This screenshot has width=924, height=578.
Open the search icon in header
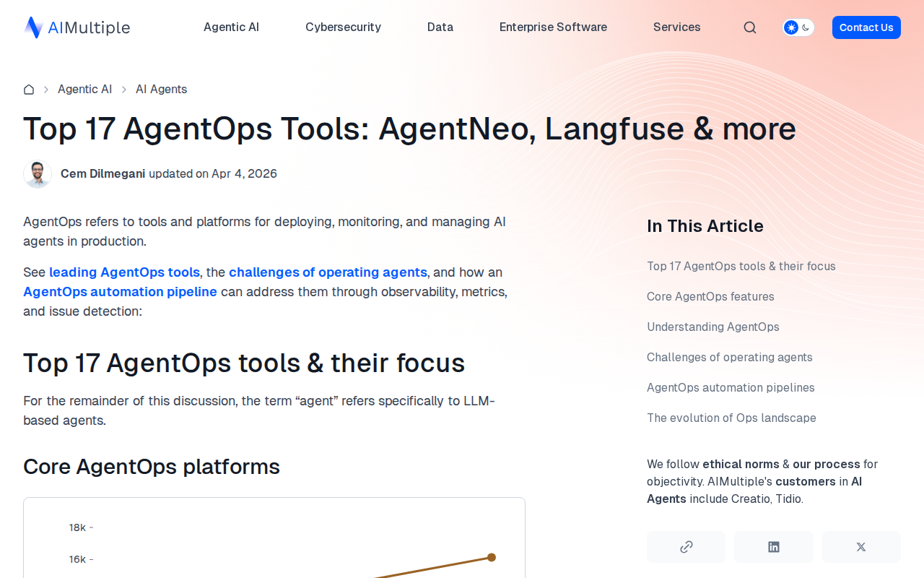point(750,27)
